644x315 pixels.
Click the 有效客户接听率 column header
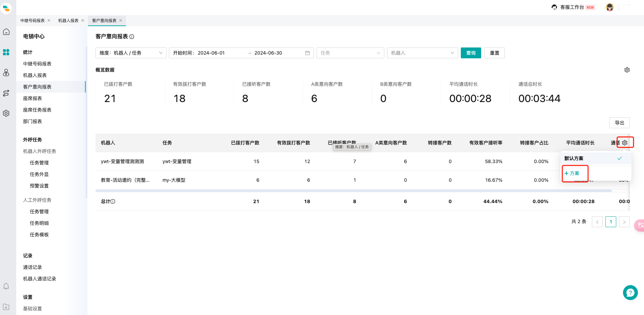tap(486, 143)
